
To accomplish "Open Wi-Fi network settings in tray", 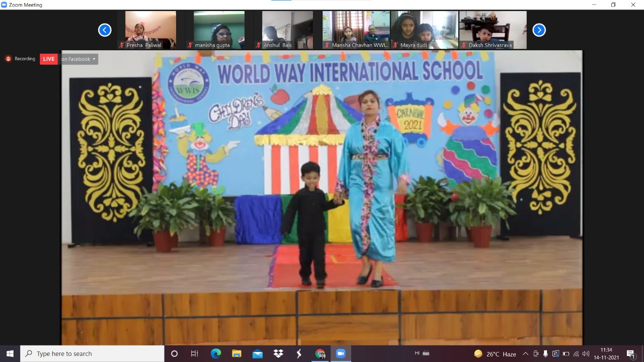I will tap(576, 354).
